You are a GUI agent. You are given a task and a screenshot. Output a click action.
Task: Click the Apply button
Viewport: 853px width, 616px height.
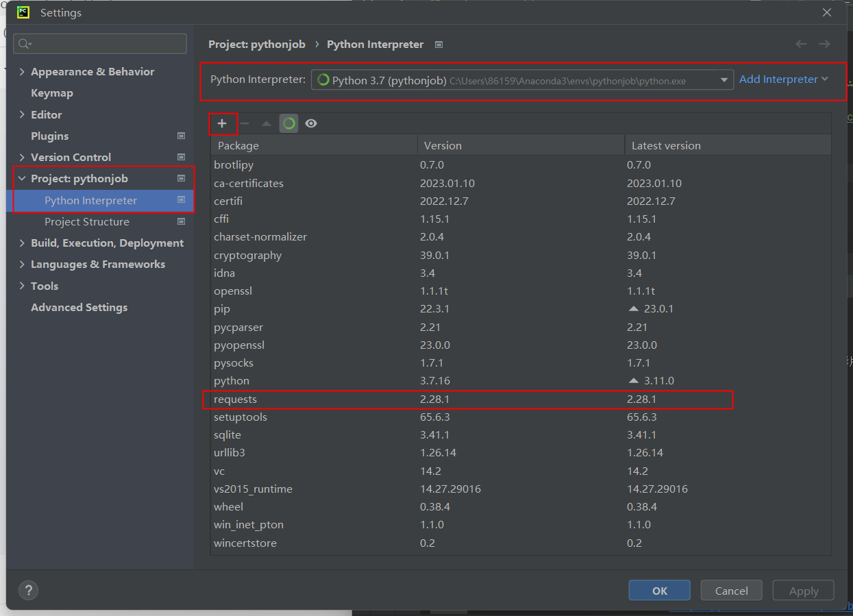coord(803,591)
